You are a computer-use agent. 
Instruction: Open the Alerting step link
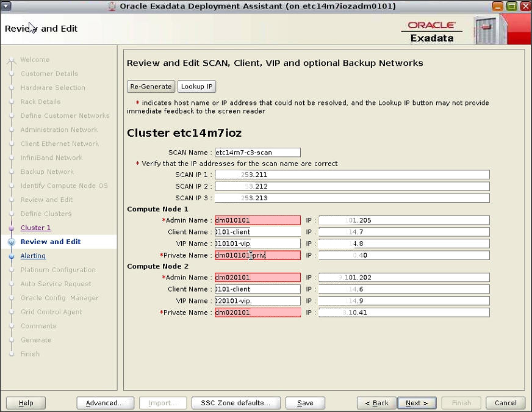[x=33, y=256]
